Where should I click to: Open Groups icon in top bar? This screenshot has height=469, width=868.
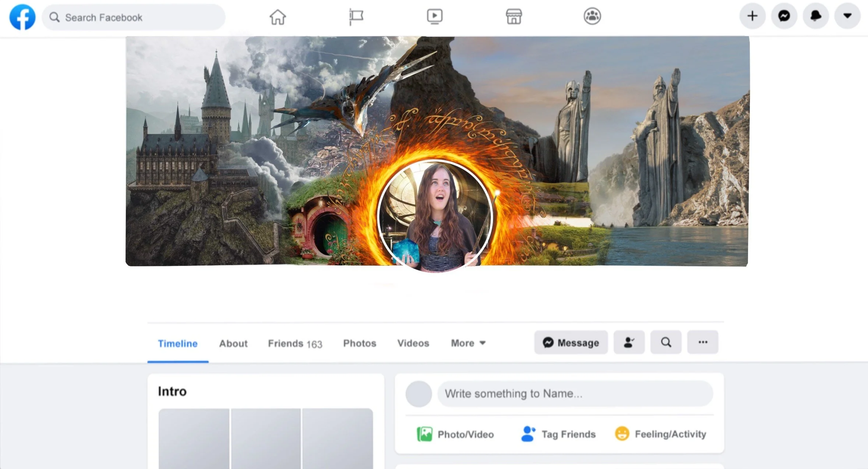[x=592, y=16]
